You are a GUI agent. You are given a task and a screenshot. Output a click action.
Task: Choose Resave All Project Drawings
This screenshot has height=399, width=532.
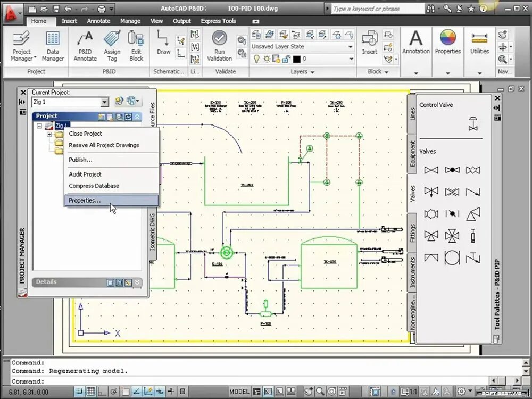[x=104, y=145]
